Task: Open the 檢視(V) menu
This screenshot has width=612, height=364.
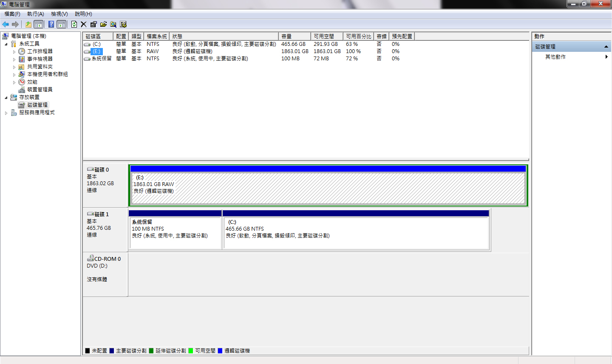Action: coord(59,14)
